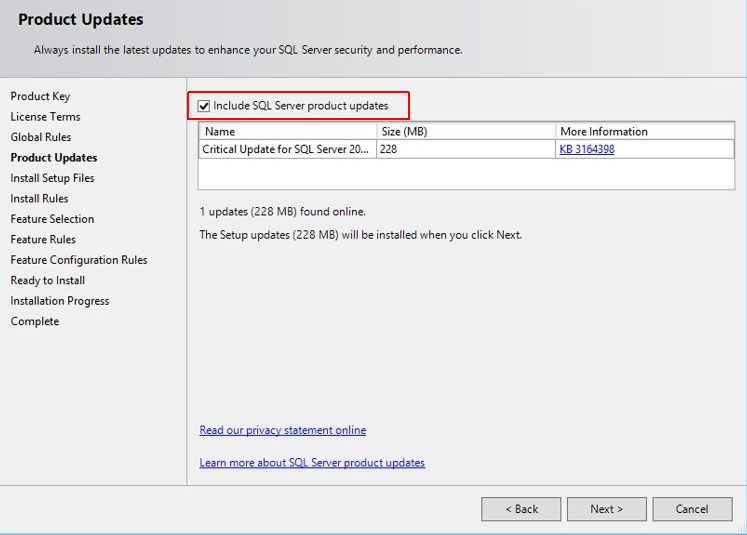Click the Next button
747x535 pixels.
tap(606, 509)
